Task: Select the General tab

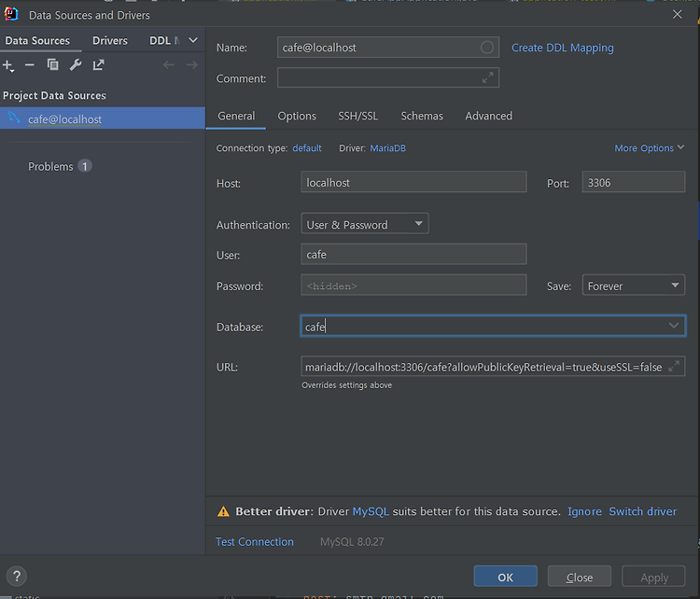Action: tap(236, 116)
